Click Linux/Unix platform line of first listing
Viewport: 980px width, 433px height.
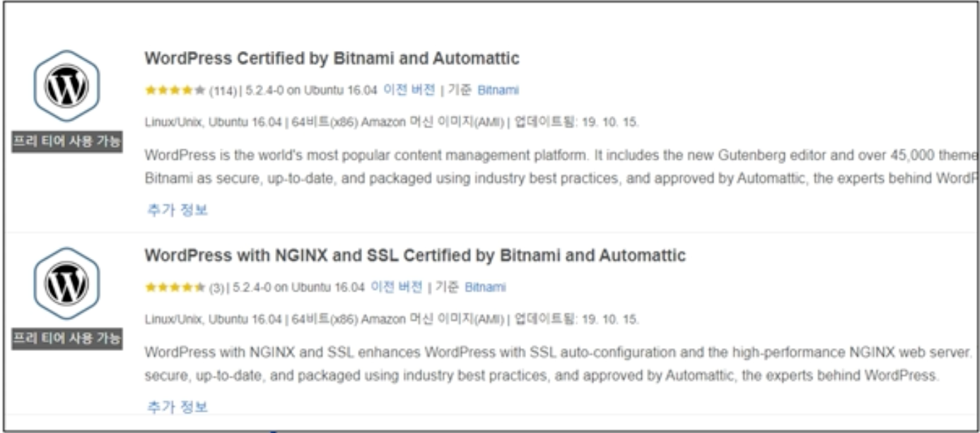(392, 122)
